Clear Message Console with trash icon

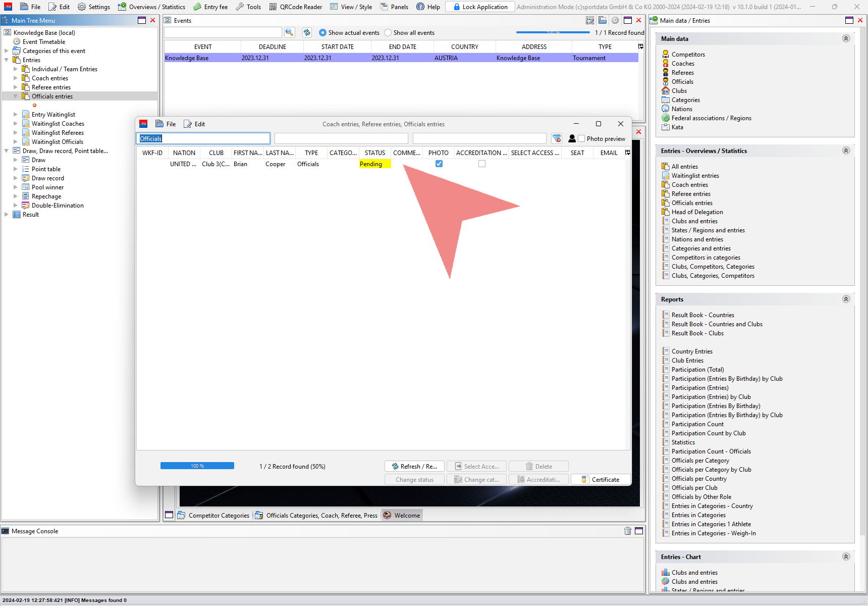coord(628,531)
